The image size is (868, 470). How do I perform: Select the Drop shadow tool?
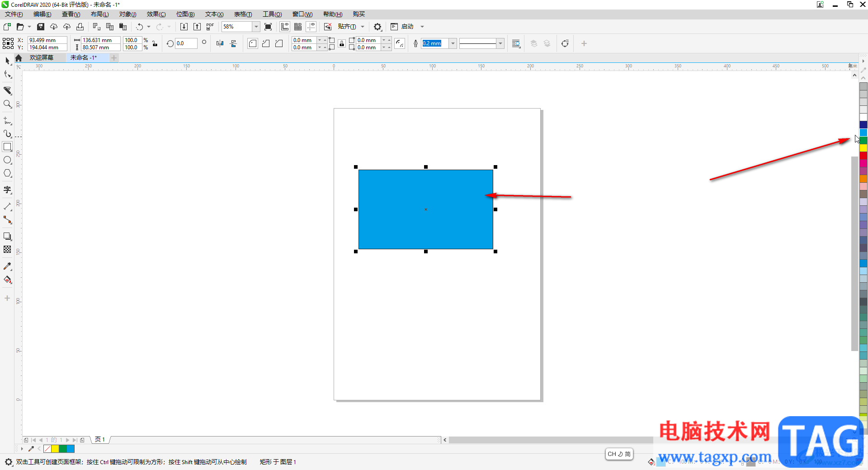tap(7, 237)
